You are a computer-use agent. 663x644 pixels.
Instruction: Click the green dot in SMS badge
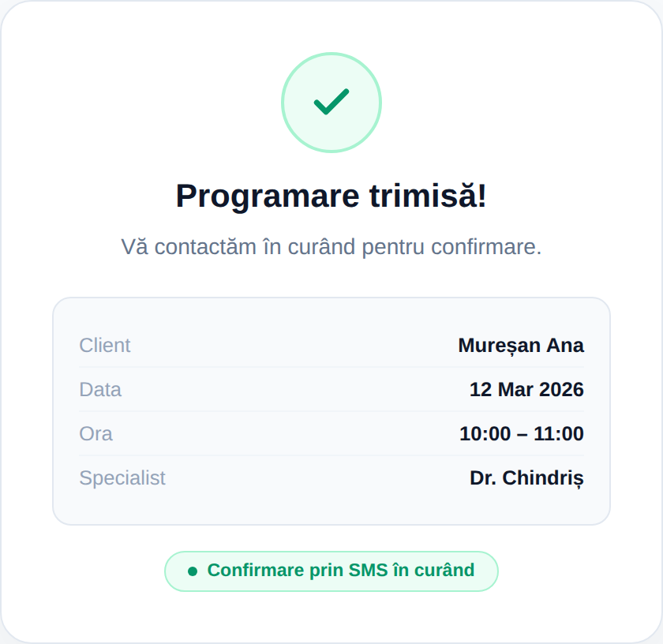[192, 571]
